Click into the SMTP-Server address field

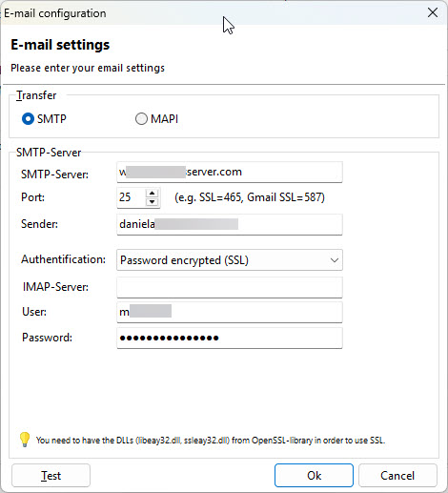tap(230, 172)
